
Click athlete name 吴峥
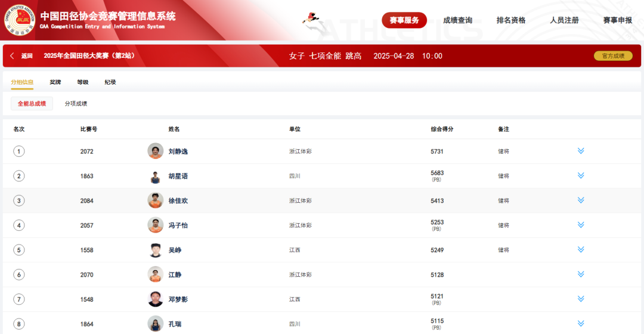tap(175, 250)
